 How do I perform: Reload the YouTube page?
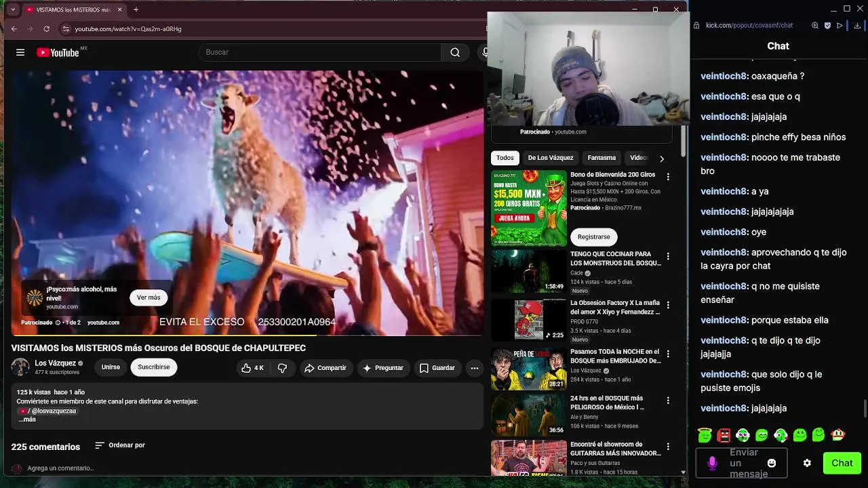coord(46,29)
